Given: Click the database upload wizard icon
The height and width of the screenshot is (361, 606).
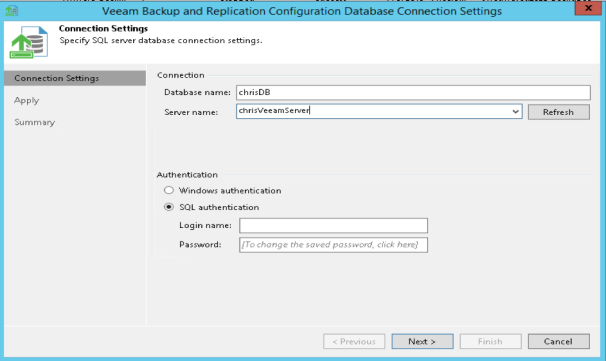Looking at the screenshot, I should [x=29, y=42].
